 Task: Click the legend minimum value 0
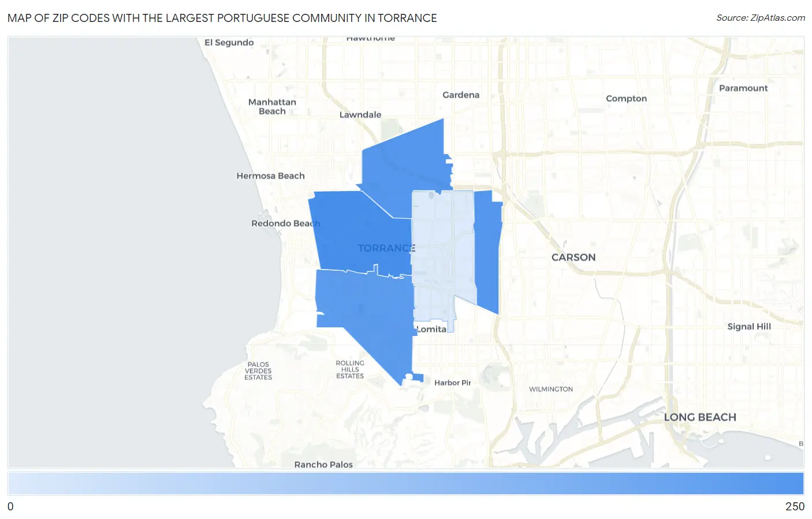10,507
